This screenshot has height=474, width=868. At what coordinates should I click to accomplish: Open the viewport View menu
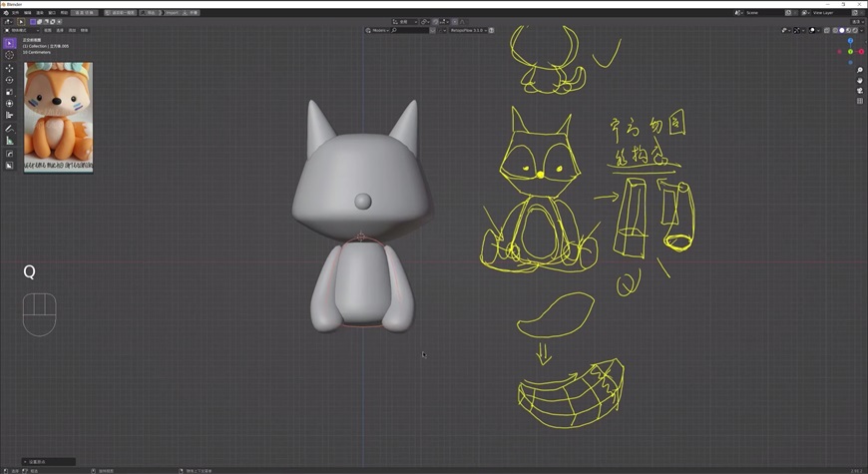pyautogui.click(x=48, y=30)
